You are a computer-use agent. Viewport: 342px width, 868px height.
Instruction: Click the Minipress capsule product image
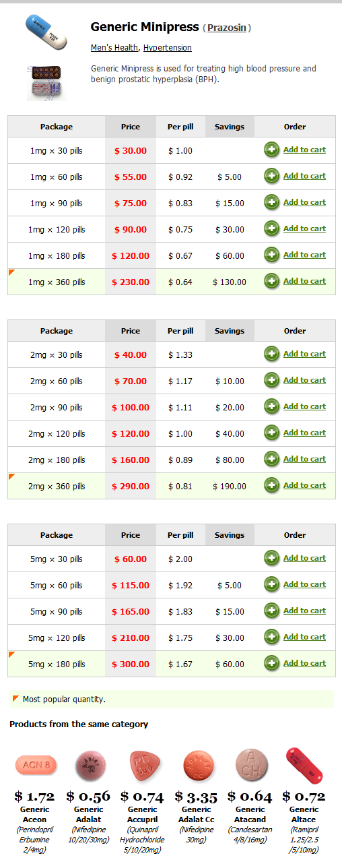pos(46,32)
